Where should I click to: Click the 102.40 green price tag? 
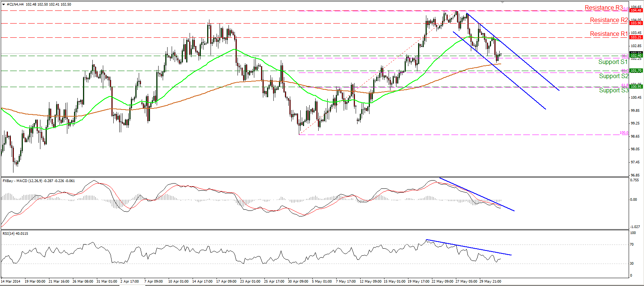tap(636, 56)
